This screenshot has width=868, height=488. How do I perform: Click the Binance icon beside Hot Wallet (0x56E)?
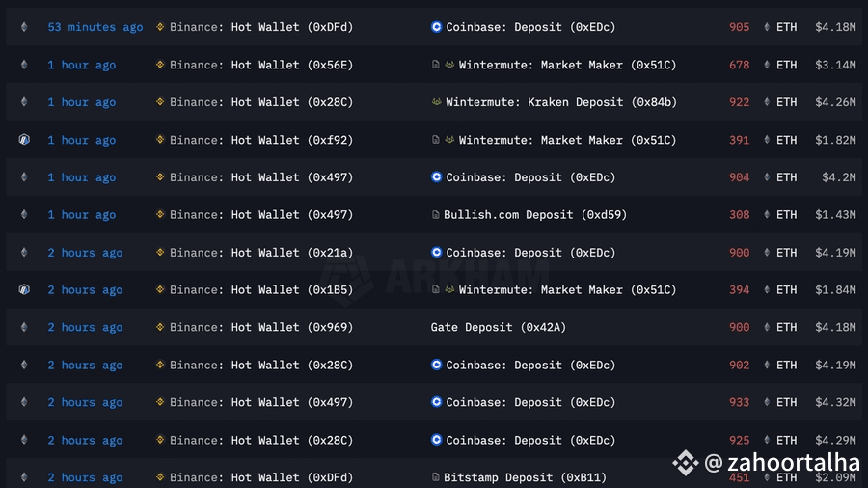[160, 65]
